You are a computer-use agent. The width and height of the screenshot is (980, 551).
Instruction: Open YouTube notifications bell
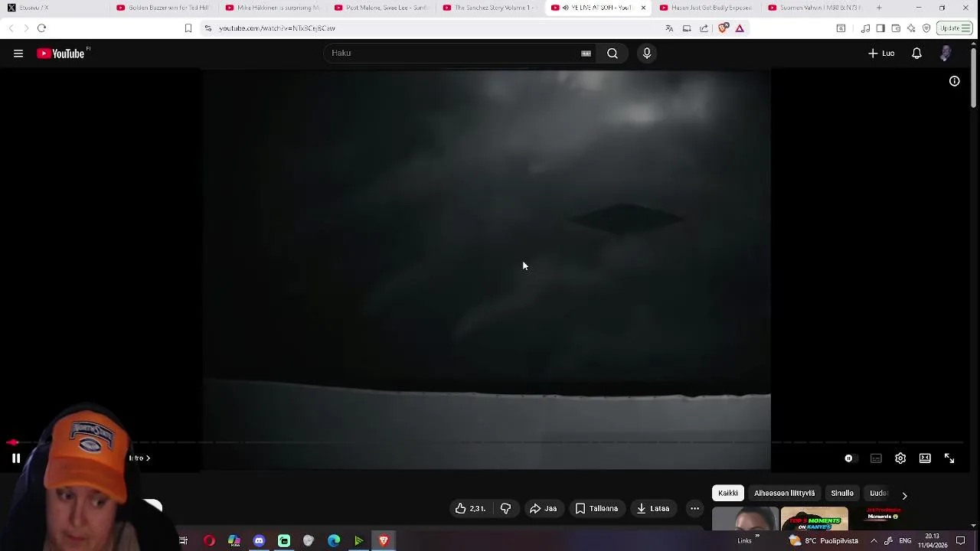coord(916,54)
